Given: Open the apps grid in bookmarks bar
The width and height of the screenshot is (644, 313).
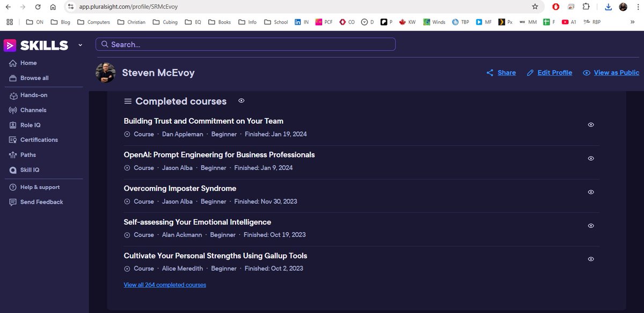Looking at the screenshot, I should (10, 22).
